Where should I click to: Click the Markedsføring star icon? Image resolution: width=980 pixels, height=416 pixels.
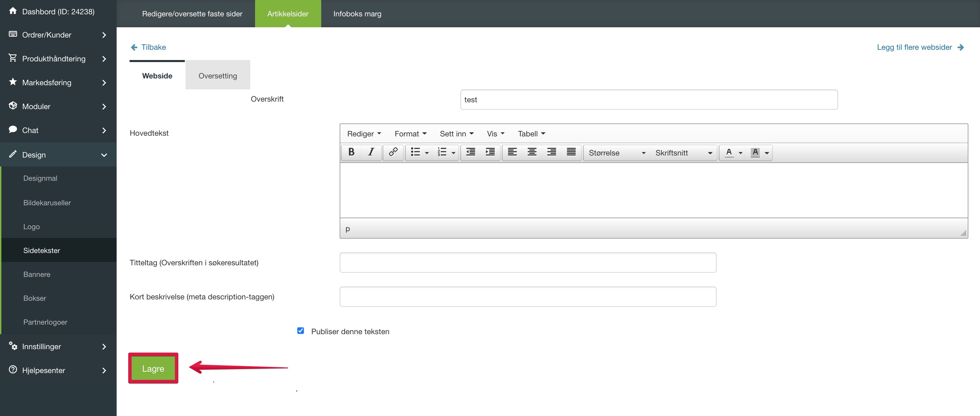coord(13,82)
